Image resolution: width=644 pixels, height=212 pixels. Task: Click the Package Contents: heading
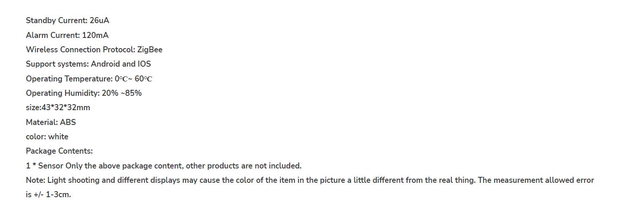[x=59, y=151]
